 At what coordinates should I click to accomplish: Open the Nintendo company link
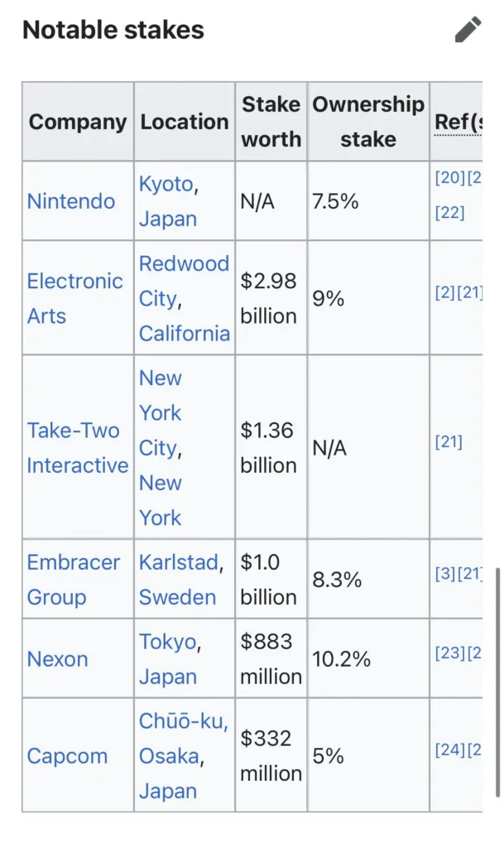coord(71,201)
